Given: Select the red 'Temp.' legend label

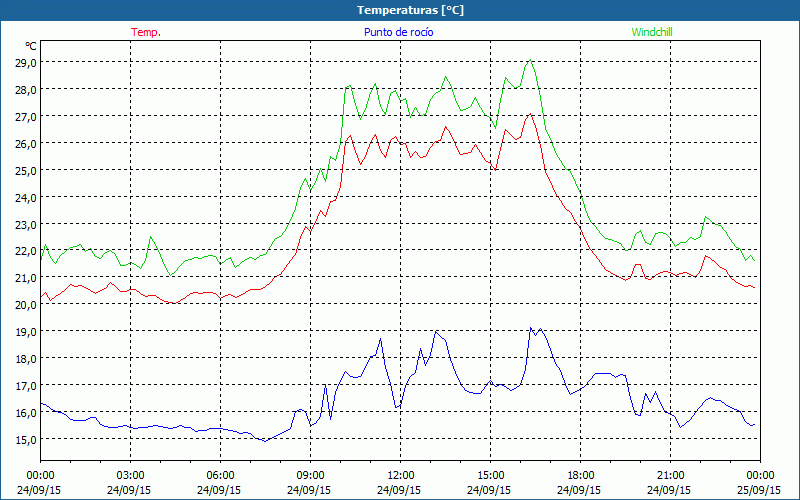Looking at the screenshot, I should click(146, 32).
